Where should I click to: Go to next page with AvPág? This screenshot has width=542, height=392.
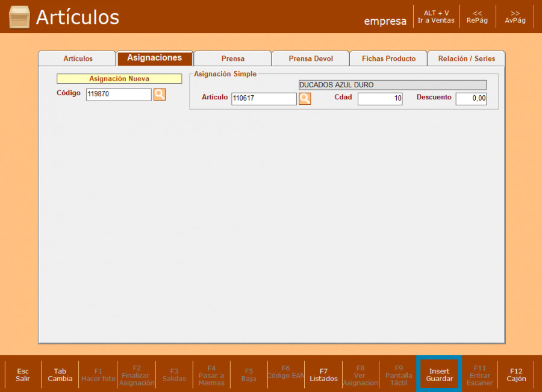(515, 17)
